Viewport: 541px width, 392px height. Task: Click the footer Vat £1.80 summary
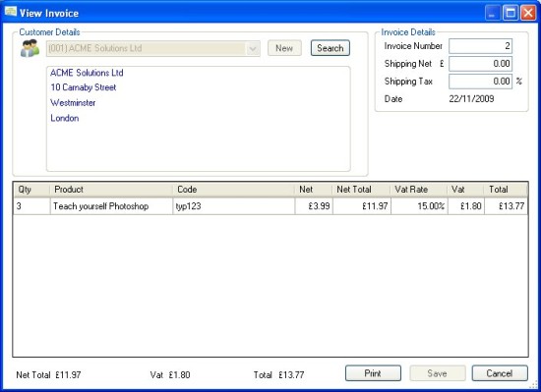(170, 374)
